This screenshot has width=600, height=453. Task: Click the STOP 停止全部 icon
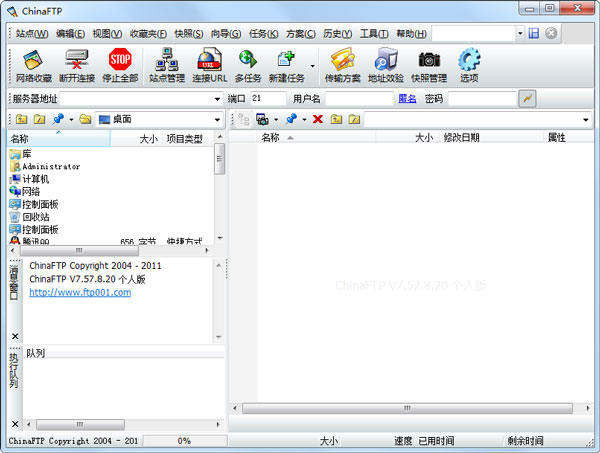click(x=120, y=65)
